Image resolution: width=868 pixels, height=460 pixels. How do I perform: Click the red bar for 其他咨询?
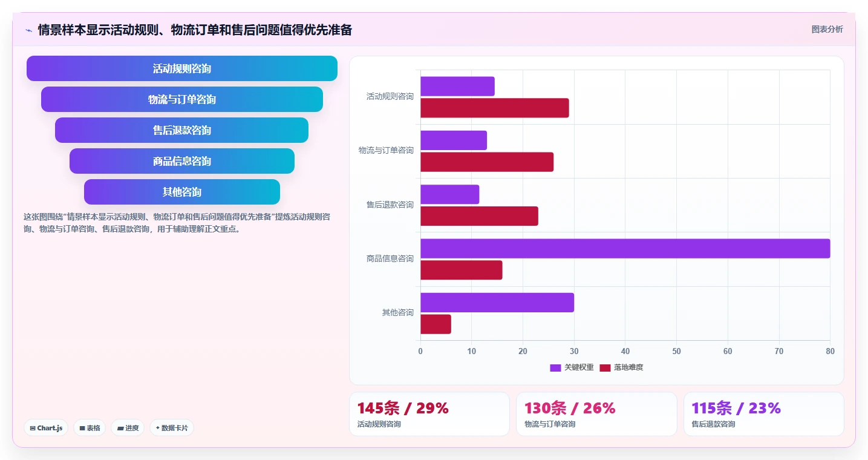click(436, 324)
